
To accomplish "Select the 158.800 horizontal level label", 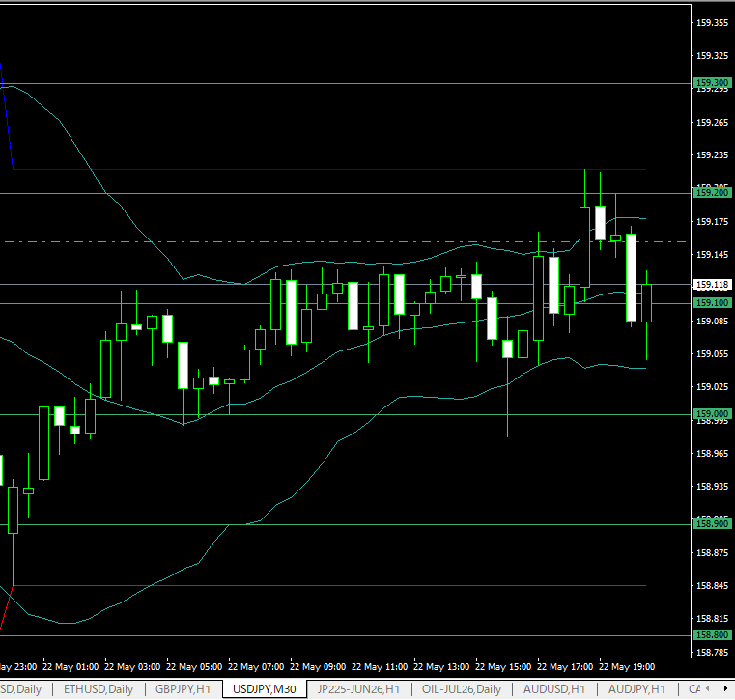I will pyautogui.click(x=712, y=635).
